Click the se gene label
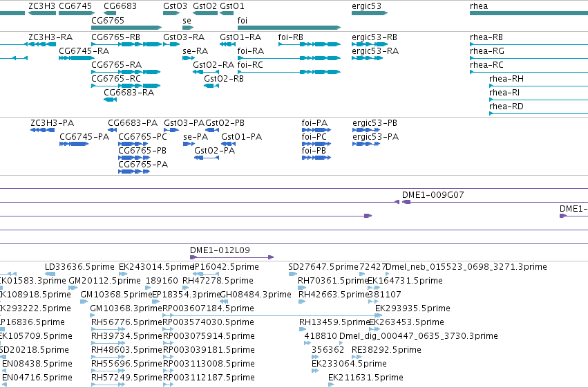588x388 pixels. click(187, 20)
